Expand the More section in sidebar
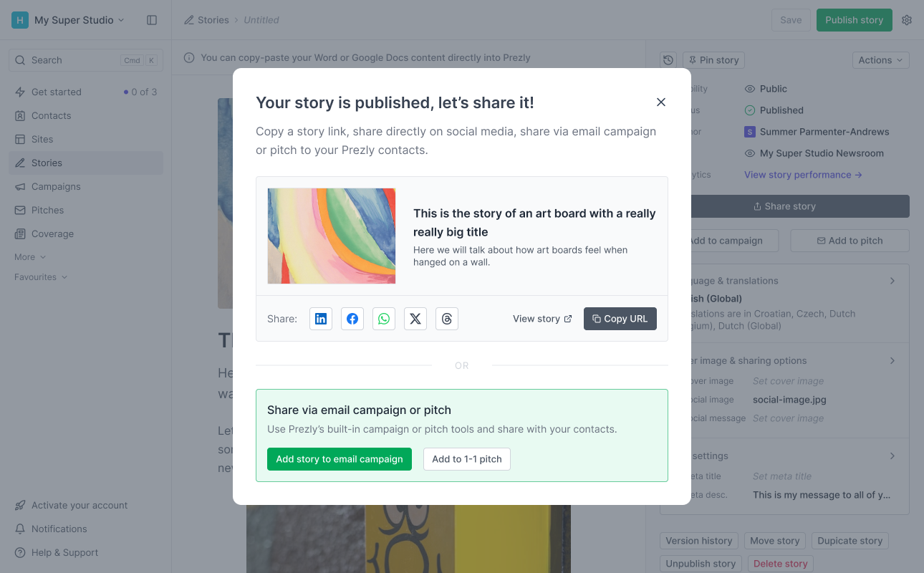Viewport: 924px width, 573px height. [30, 257]
